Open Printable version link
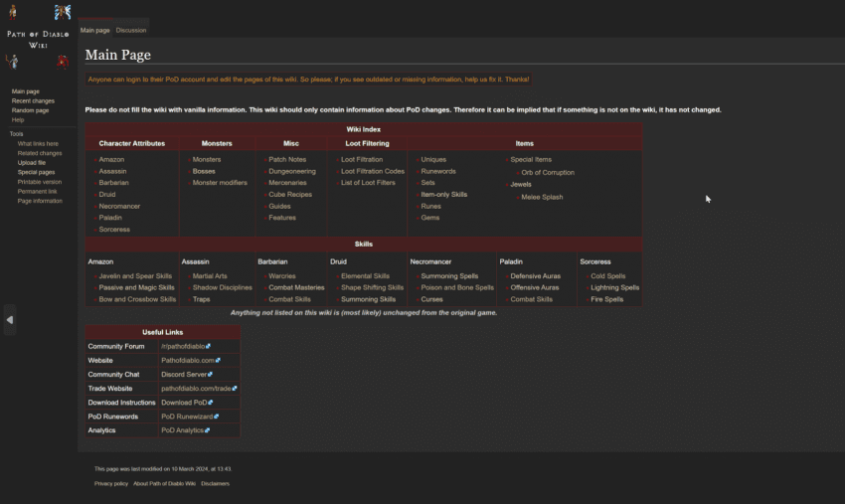 pyautogui.click(x=40, y=182)
